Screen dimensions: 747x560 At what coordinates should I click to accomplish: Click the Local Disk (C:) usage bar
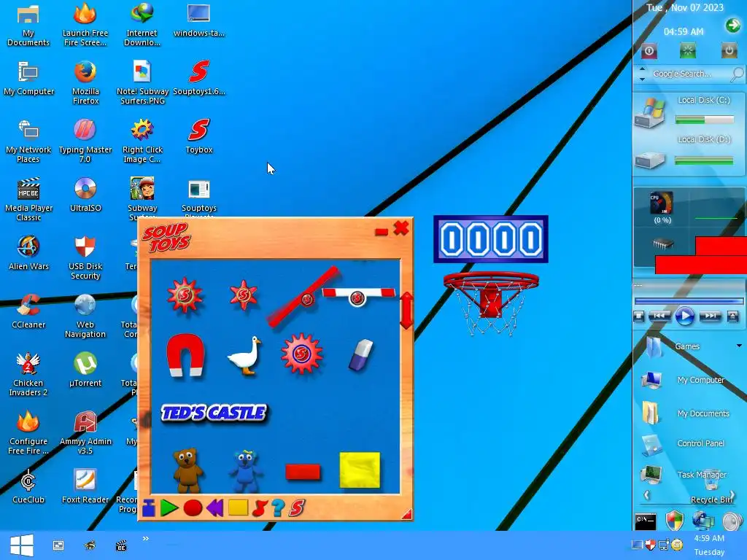[x=705, y=120]
